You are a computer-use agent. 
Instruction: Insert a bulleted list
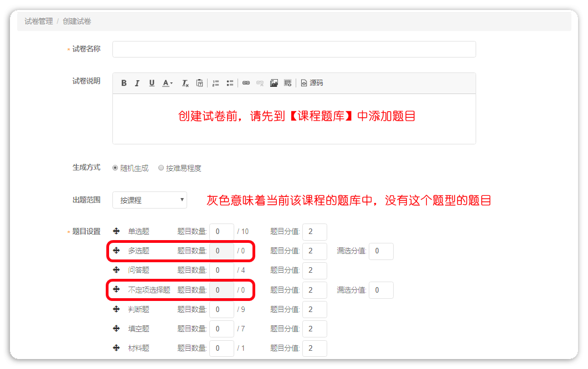tap(230, 83)
